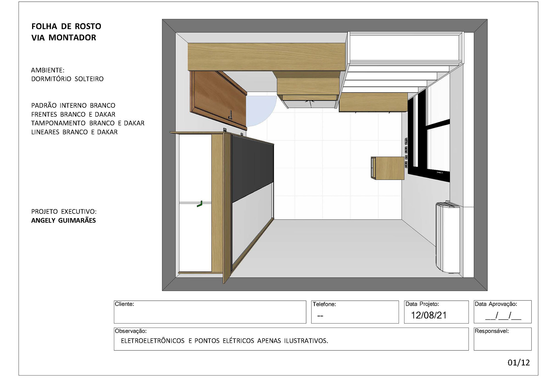Image resolution: width=555 pixels, height=392 pixels.
Task: Click the LINEARES BRANCO E DAKAR line
Action: [74, 132]
